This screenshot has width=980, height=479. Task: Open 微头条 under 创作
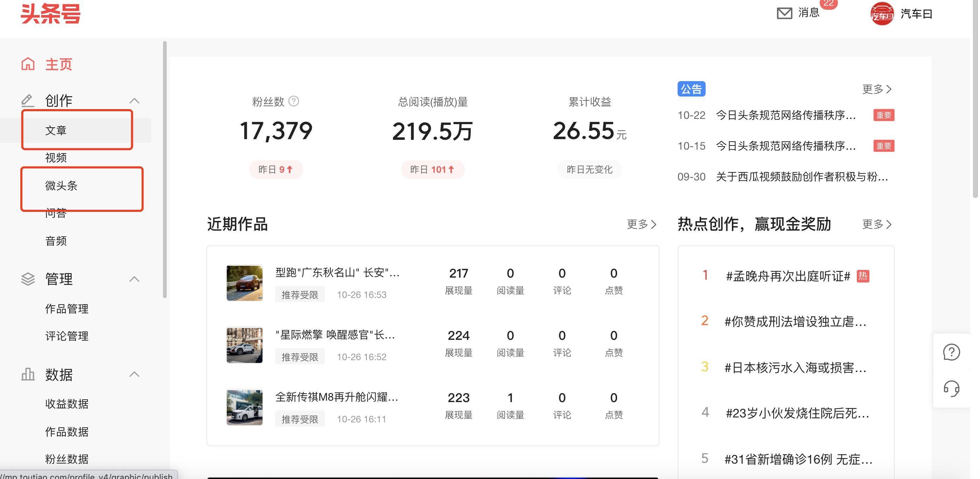tap(61, 186)
